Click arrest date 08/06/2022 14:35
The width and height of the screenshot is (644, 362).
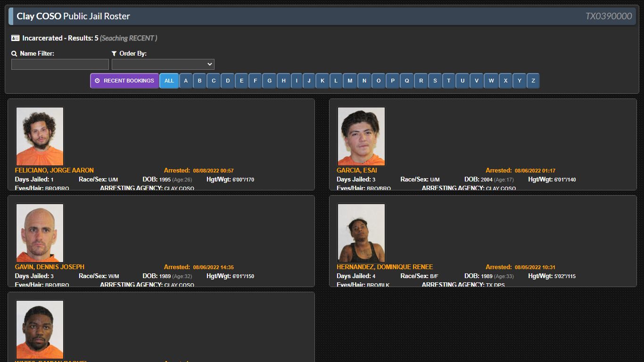tap(213, 267)
